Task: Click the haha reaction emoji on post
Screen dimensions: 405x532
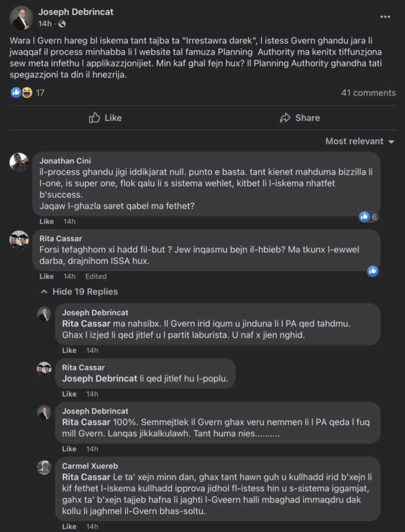Action: [26, 93]
